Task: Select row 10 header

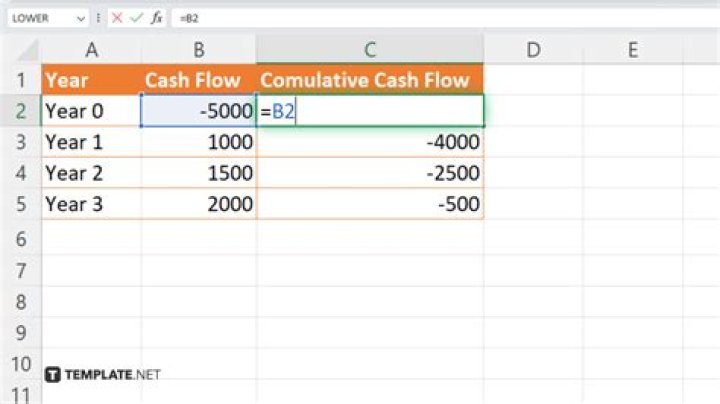Action: point(21,364)
